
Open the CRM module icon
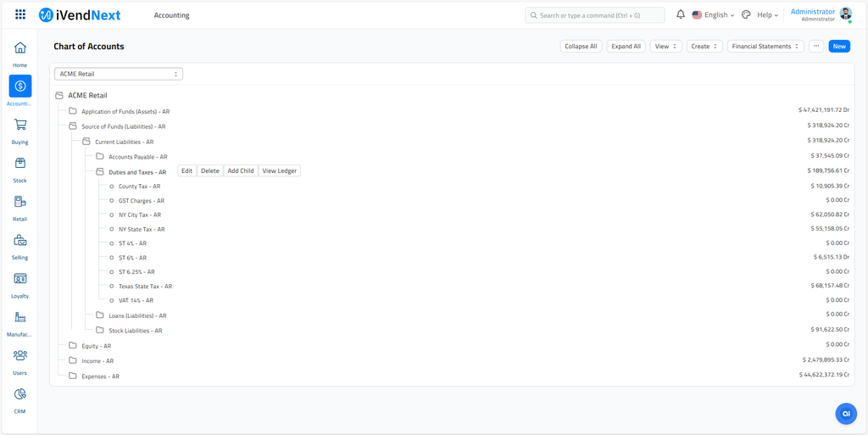pos(19,394)
